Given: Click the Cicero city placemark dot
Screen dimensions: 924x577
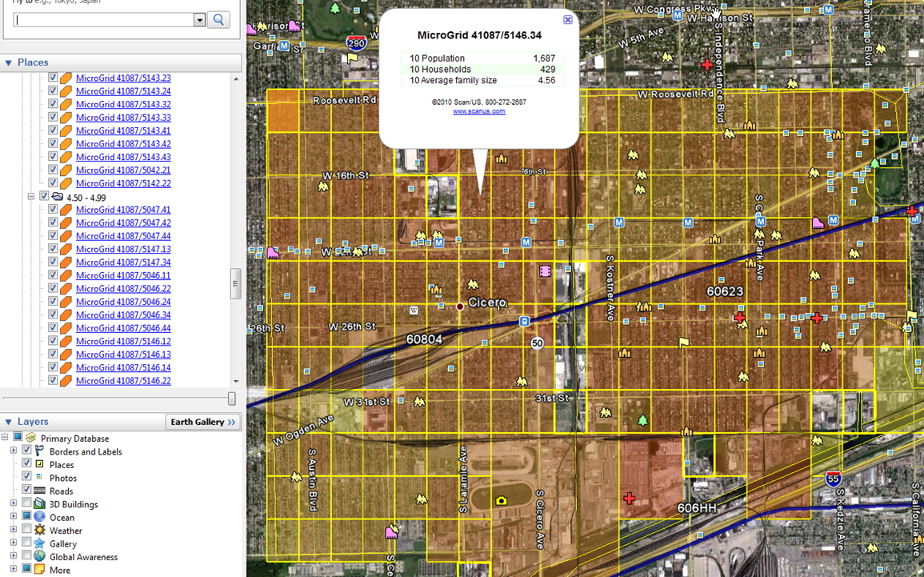Looking at the screenshot, I should (460, 307).
